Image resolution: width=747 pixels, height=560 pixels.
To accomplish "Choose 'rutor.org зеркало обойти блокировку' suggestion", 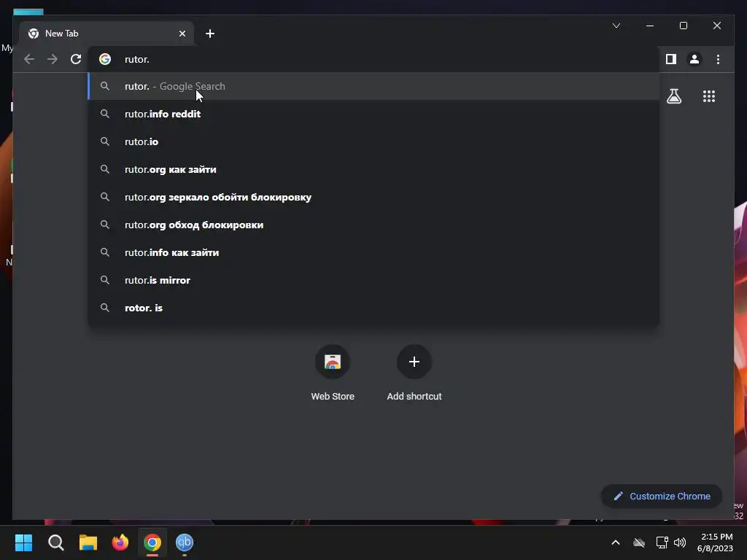I will pyautogui.click(x=374, y=197).
